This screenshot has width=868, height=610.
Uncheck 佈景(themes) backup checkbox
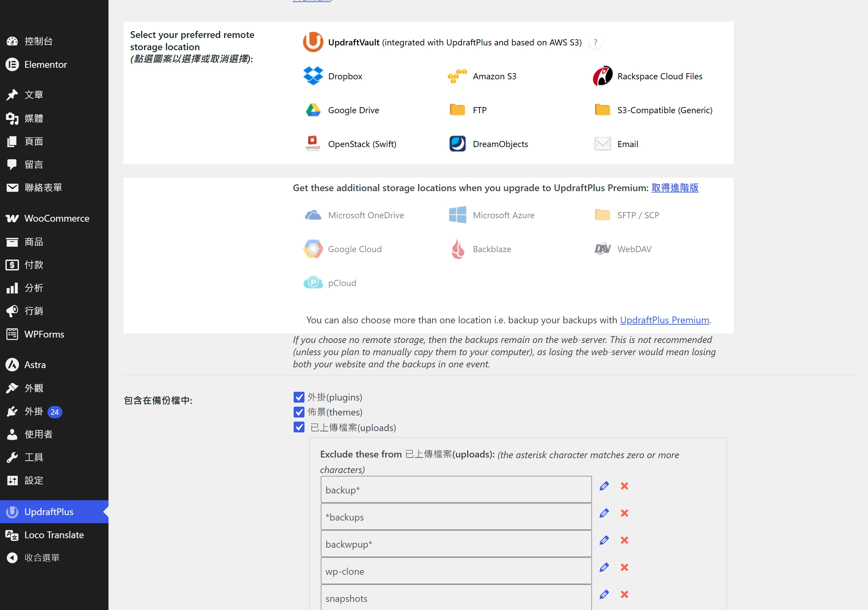(299, 412)
